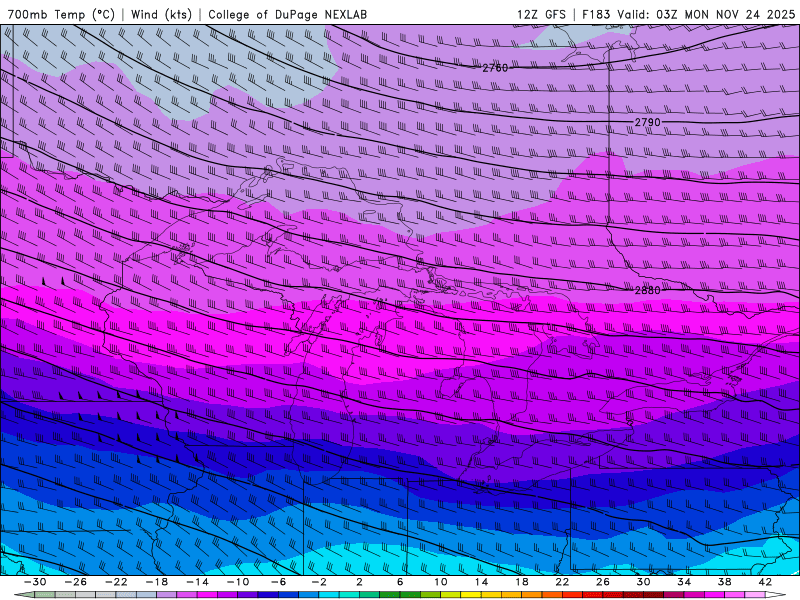The image size is (800, 600).
Task: Click the colorbar tick label reading 18
Action: (521, 582)
